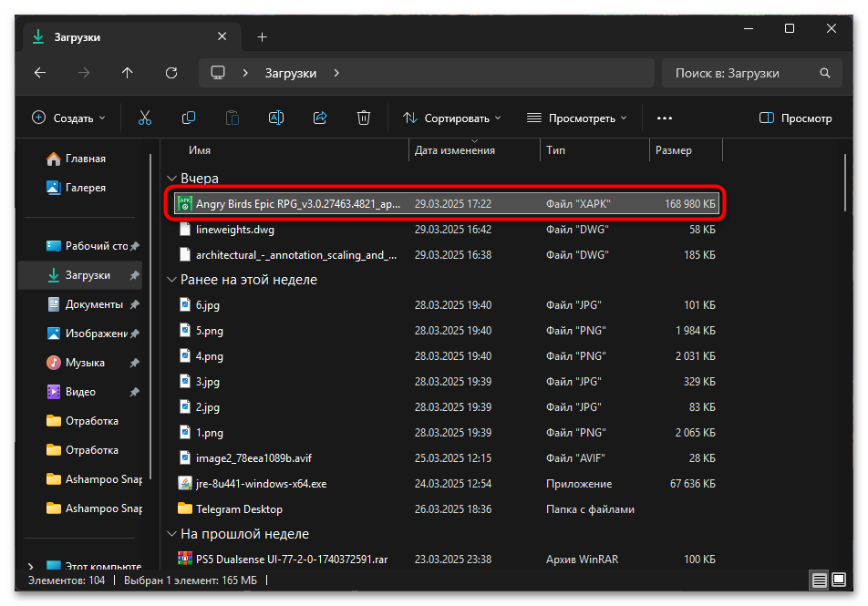Unpin Загрузки from quick access

coord(135,275)
